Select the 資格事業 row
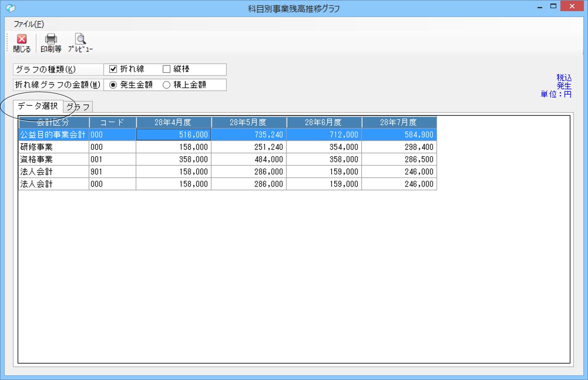The width and height of the screenshot is (588, 380). 227,159
